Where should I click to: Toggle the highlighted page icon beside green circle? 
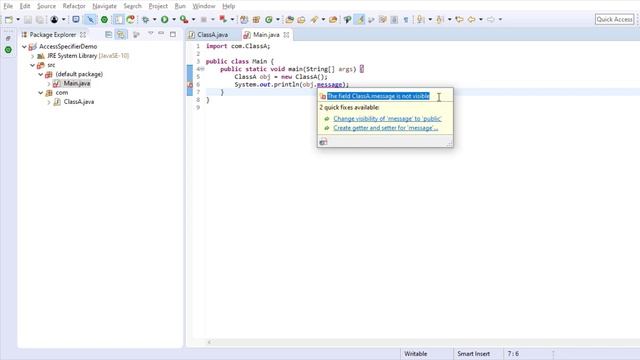pyautogui.click(x=118, y=20)
